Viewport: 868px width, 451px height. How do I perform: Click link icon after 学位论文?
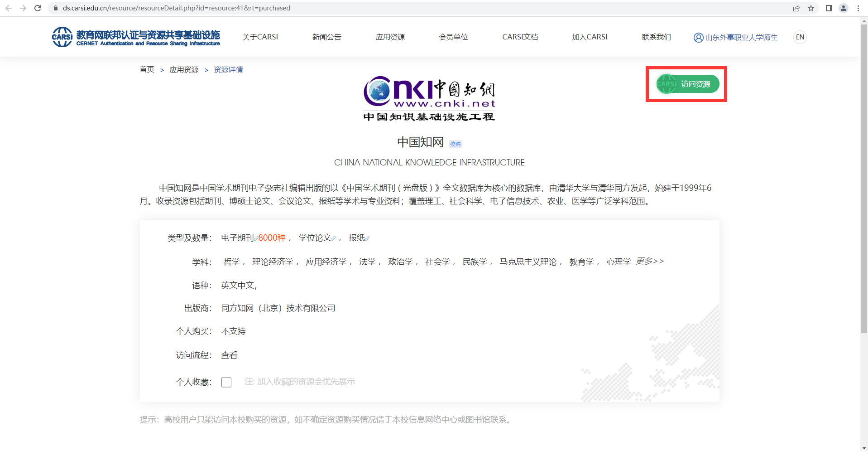pos(334,238)
